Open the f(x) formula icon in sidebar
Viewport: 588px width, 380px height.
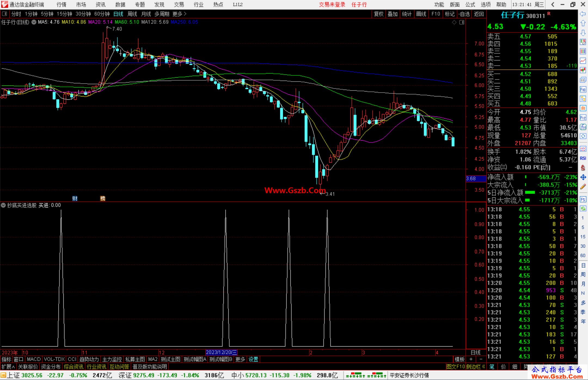pos(583,127)
